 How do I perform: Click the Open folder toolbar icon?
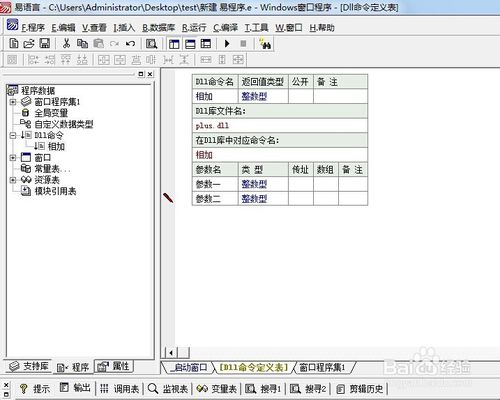click(x=29, y=44)
